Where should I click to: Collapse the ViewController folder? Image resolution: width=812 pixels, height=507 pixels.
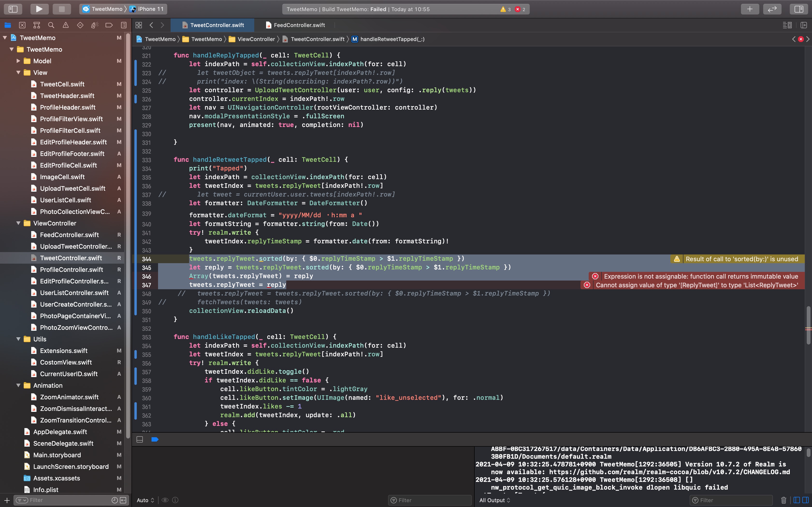(x=18, y=223)
